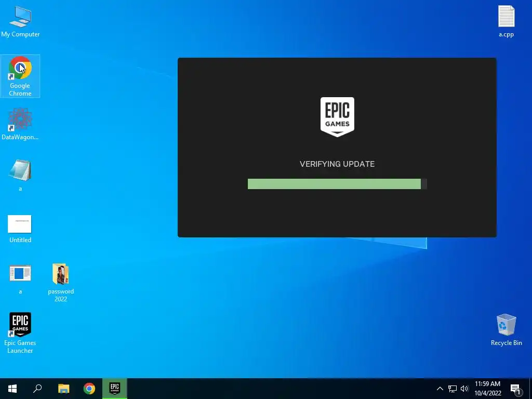
Task: Open the network status tray icon
Action: (x=453, y=389)
